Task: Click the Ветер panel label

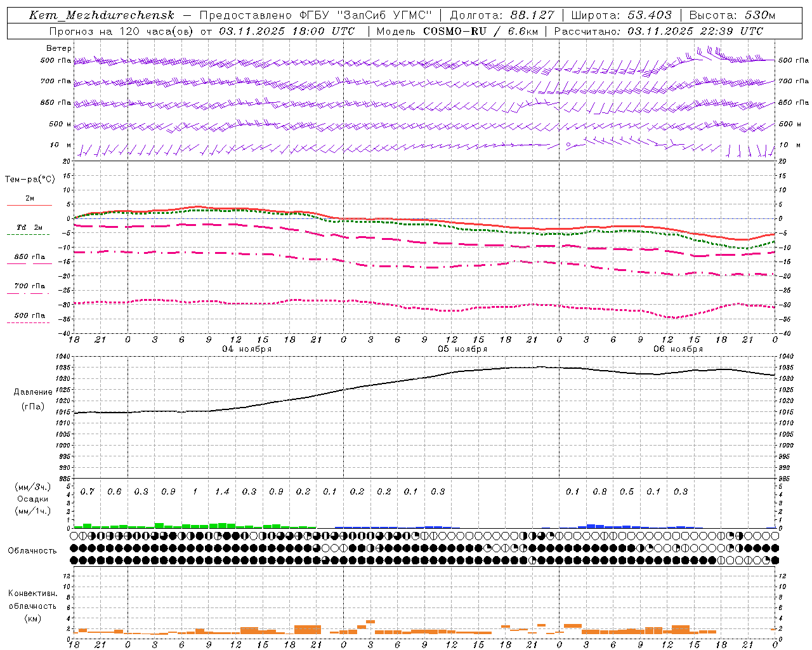Action: point(58,48)
